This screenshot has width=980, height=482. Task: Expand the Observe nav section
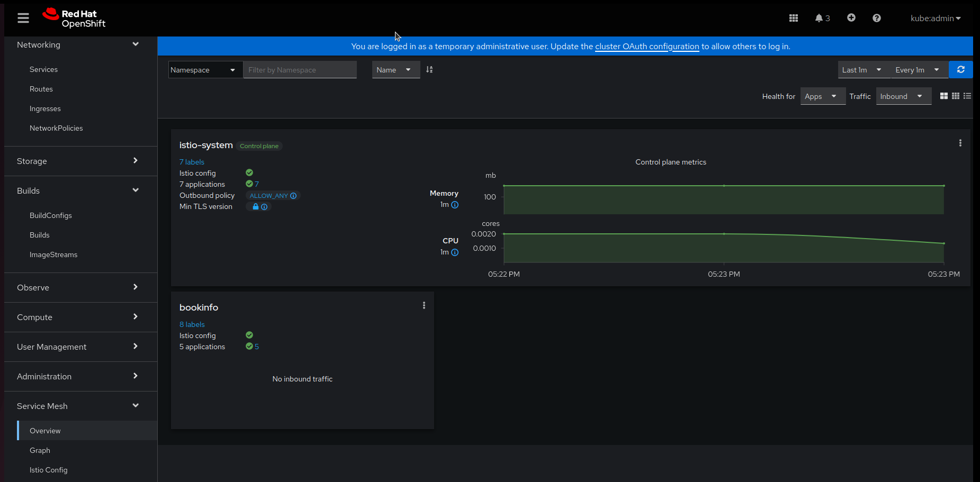coord(80,288)
